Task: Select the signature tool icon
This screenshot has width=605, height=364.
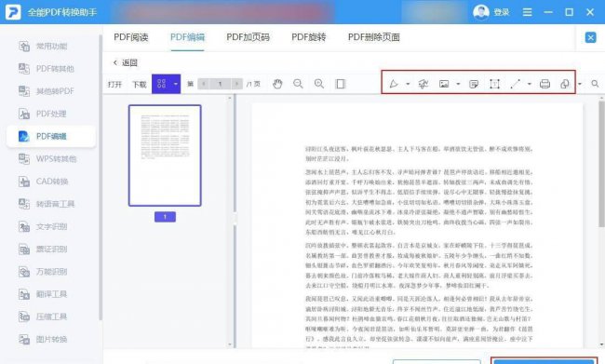Action: (423, 84)
